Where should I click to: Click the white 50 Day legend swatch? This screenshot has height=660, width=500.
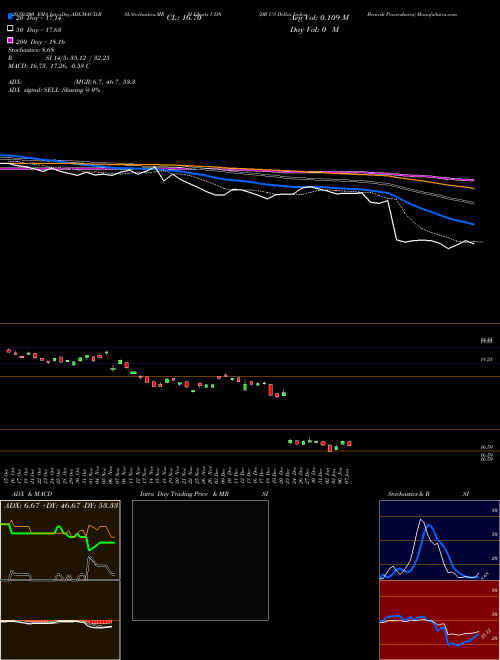coord(11,29)
